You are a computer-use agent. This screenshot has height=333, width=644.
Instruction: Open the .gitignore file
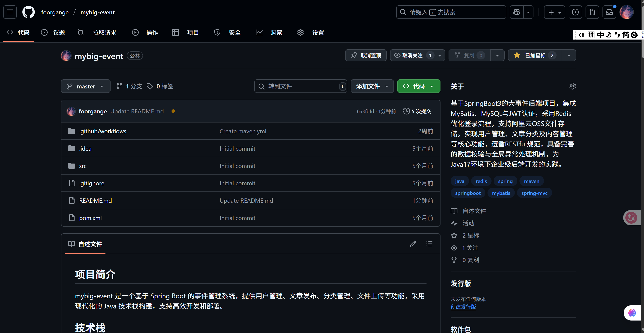pyautogui.click(x=91, y=183)
